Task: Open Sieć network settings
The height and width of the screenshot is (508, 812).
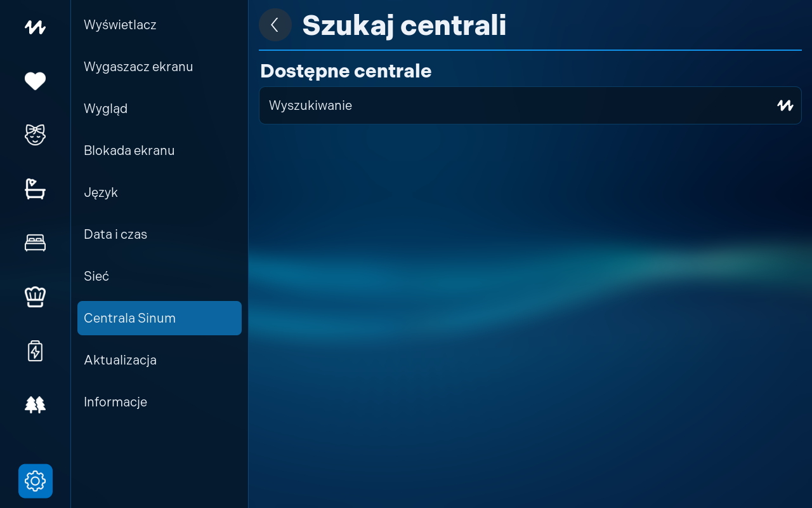Action: tap(159, 276)
